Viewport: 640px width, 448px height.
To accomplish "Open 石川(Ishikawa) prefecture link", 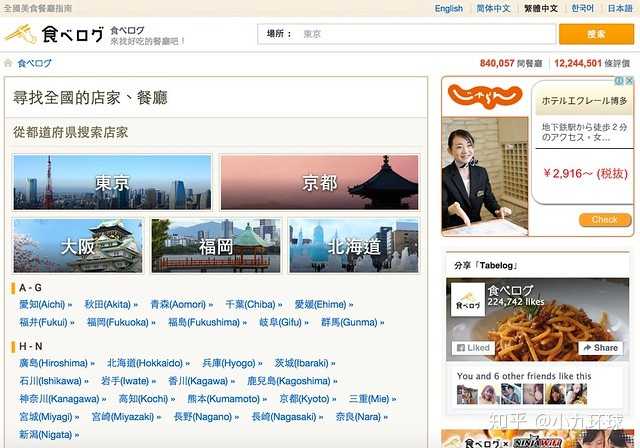I will click(53, 381).
